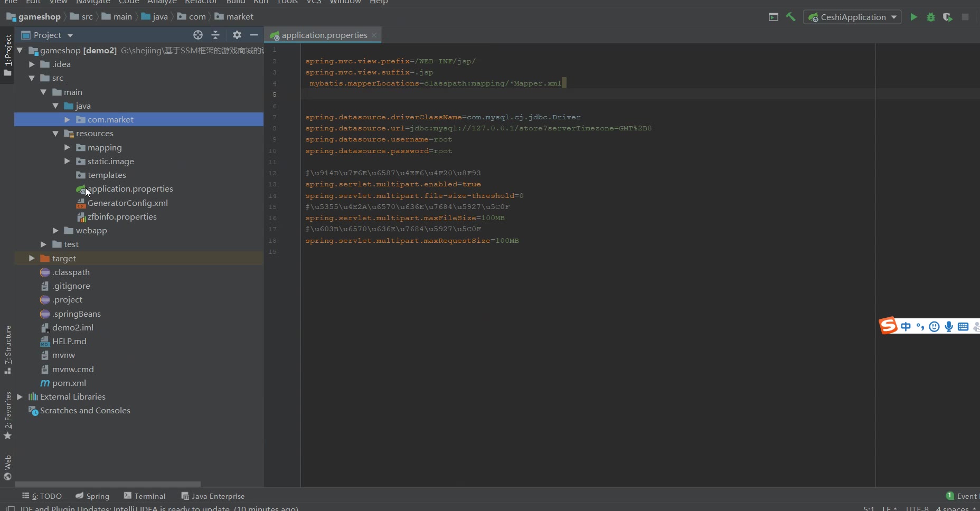Expand the target folder

click(x=32, y=258)
